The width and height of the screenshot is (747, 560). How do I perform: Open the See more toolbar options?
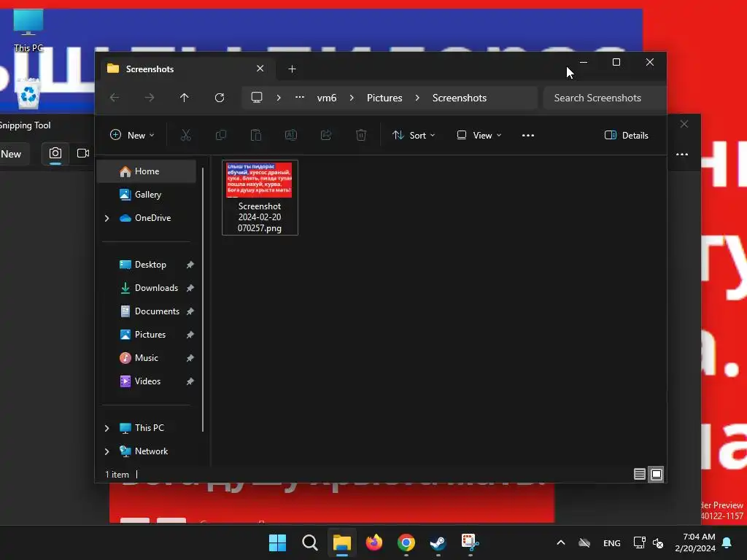tap(528, 135)
